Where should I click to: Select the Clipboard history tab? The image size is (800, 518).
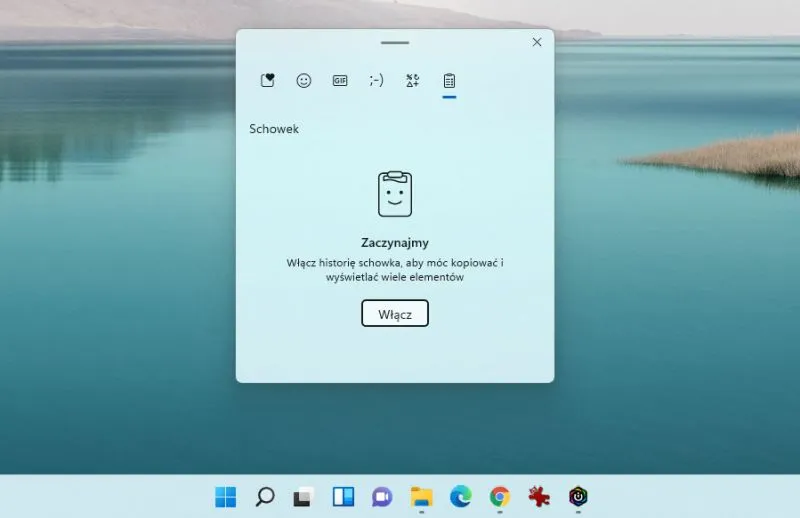449,81
